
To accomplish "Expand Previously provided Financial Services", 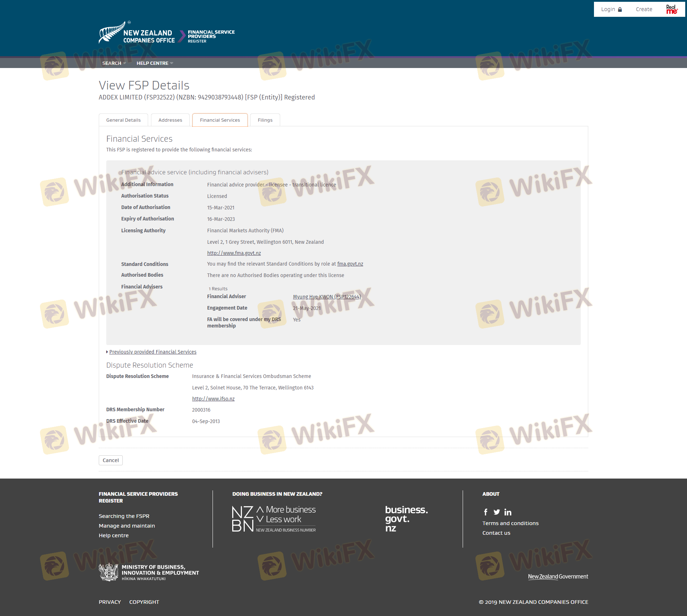I will pyautogui.click(x=152, y=352).
